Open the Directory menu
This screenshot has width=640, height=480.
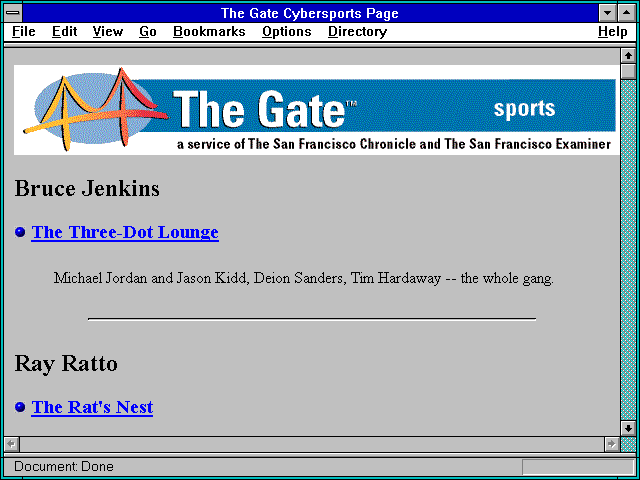[x=358, y=31]
